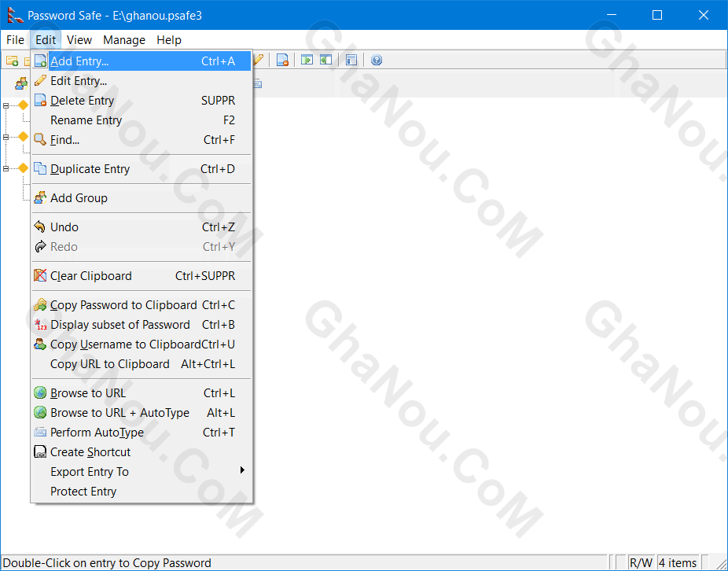The image size is (728, 571).
Task: Click the New Database folder icon in toolbar
Action: pos(12,61)
